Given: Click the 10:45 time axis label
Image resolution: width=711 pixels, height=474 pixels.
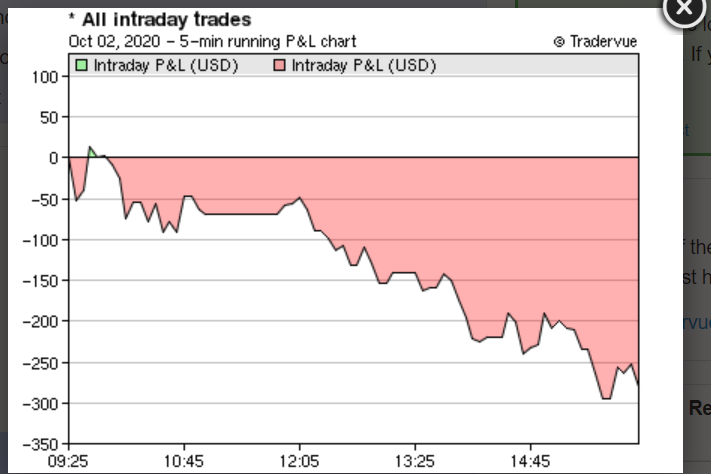Looking at the screenshot, I should (x=184, y=462).
